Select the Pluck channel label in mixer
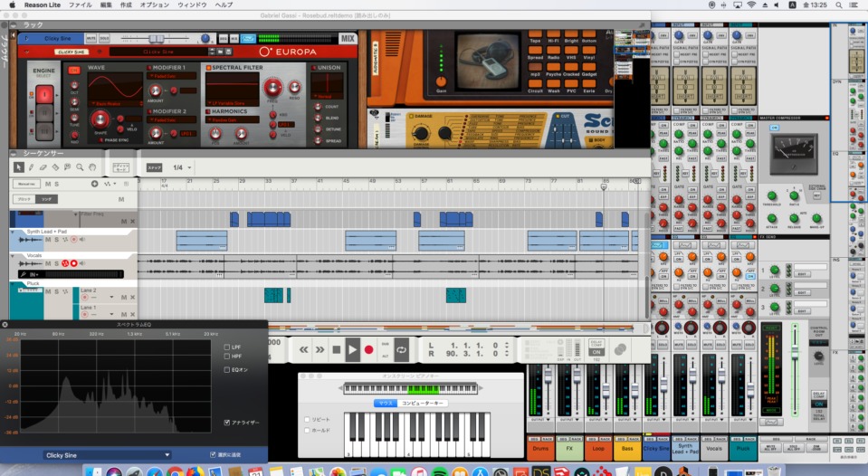Viewport: 868px width, 476px height. pyautogui.click(x=743, y=448)
